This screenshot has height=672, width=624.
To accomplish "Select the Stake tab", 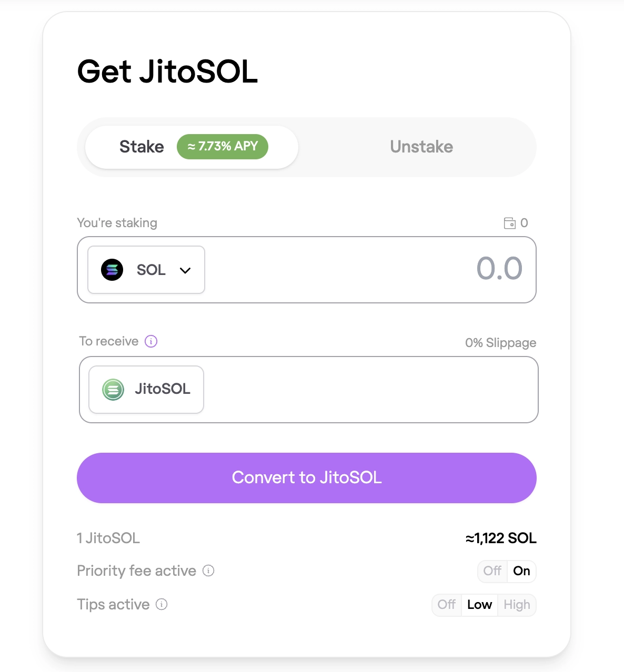I will 142,147.
